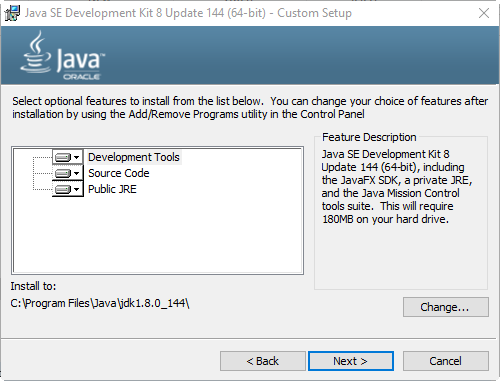Open Development Tools install options arrow

77,157
